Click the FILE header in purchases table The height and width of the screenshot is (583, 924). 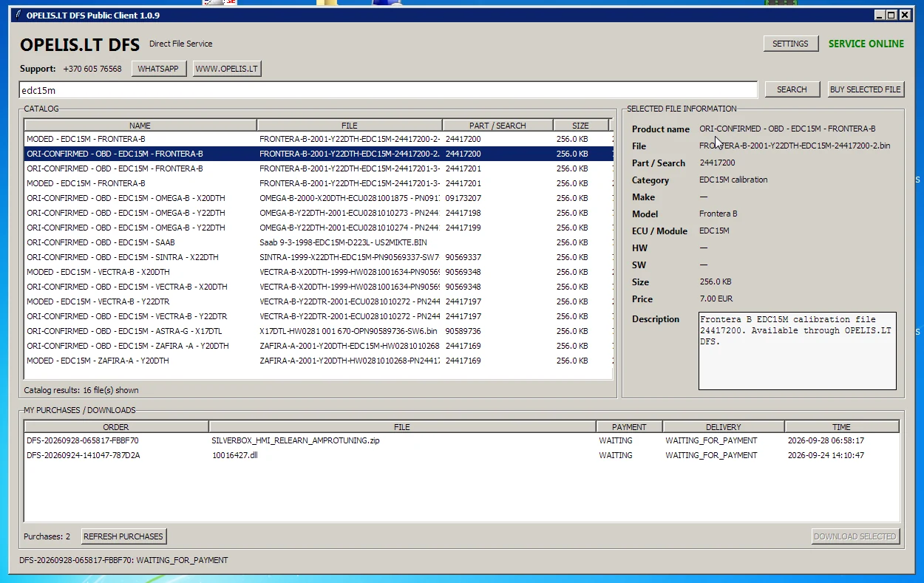point(402,427)
